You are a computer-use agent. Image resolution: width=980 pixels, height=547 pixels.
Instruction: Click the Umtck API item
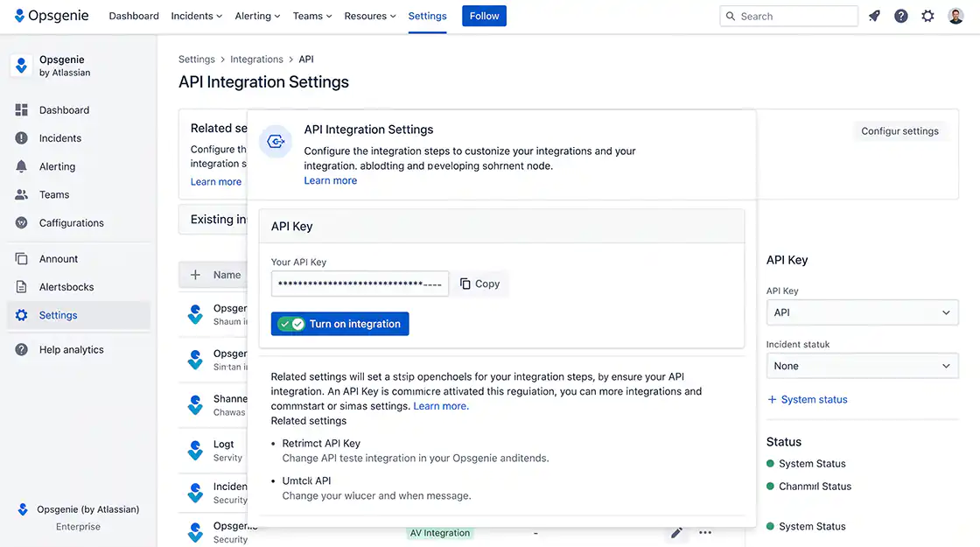[306, 480]
